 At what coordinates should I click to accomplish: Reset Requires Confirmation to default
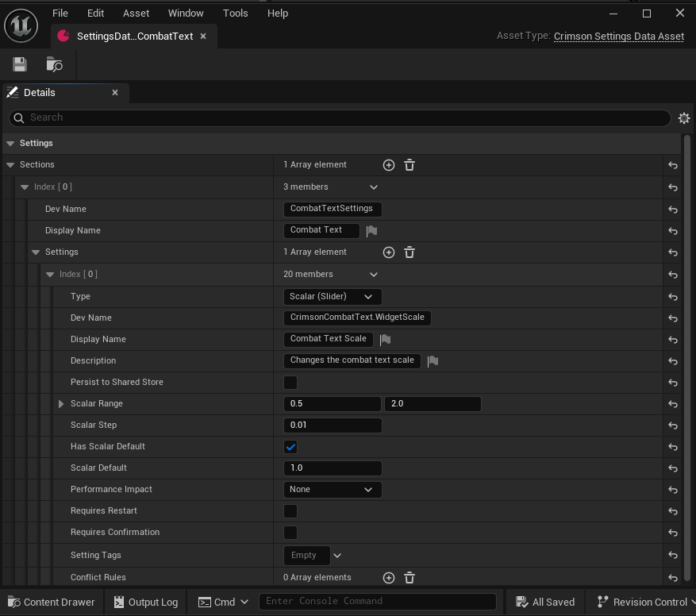(673, 533)
